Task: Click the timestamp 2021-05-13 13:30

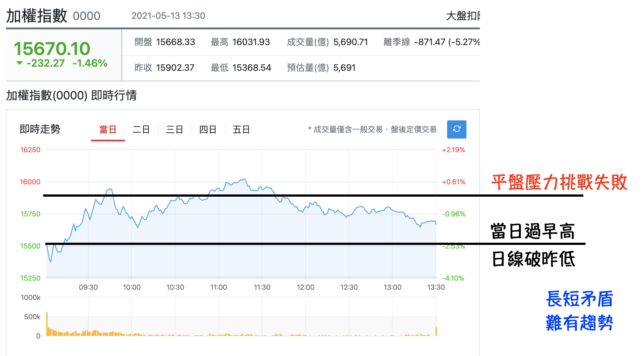Action: click(x=168, y=15)
